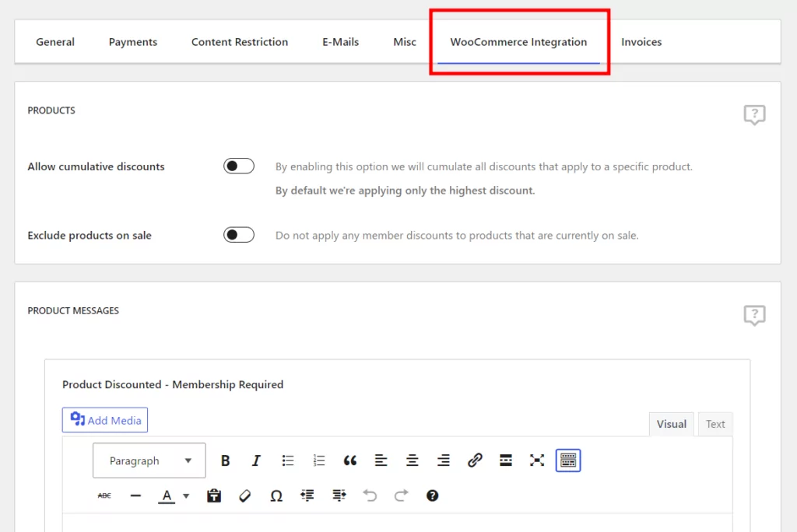Open the special character Omega icon
This screenshot has width=797, height=532.
tap(276, 495)
